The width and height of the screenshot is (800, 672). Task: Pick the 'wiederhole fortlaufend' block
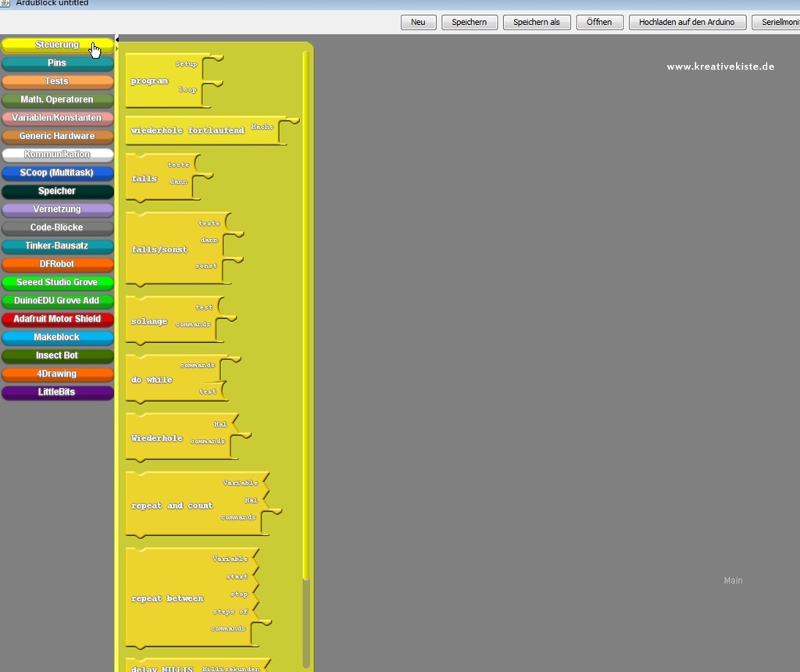pyautogui.click(x=187, y=130)
